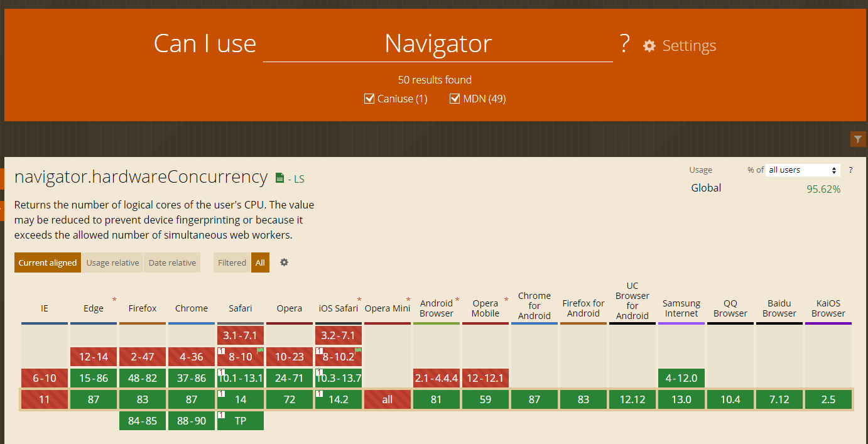The image size is (868, 444).
Task: Select iOS Safari 14.2 cell
Action: 339,399
